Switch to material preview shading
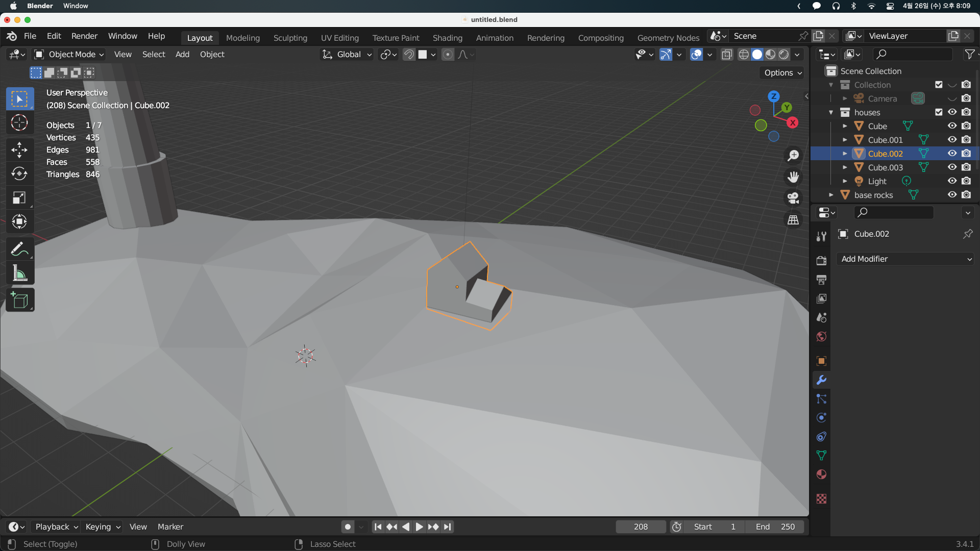980x551 pixels. 771,55
